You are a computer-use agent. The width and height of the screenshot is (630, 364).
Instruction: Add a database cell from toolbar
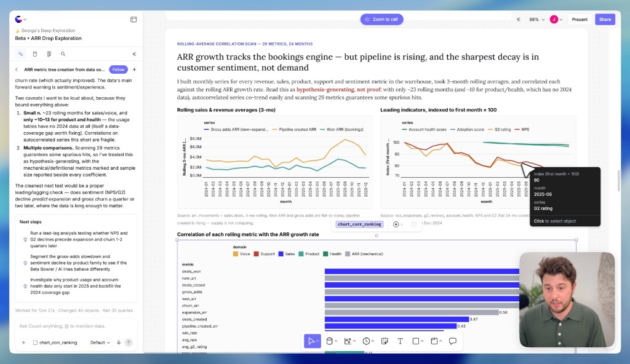point(329,341)
